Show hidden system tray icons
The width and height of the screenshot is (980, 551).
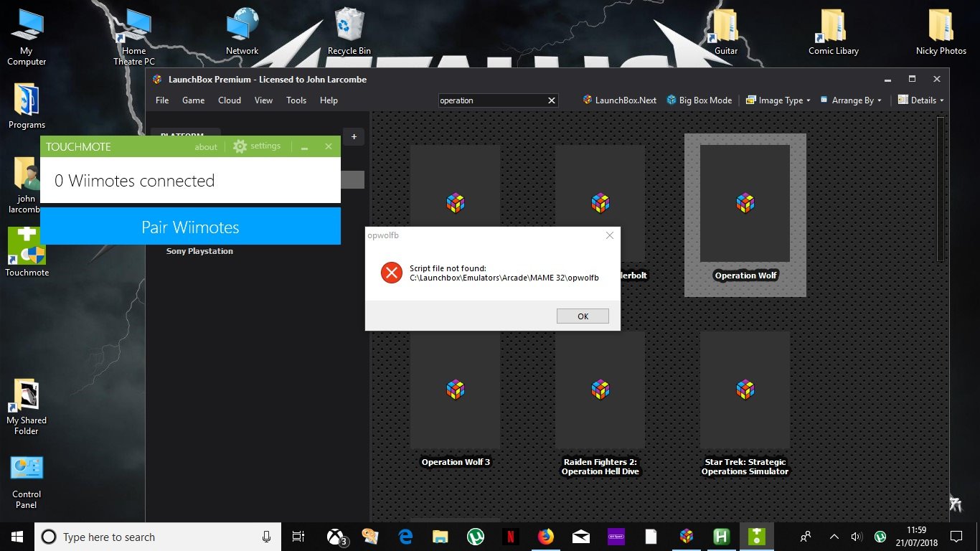click(834, 537)
